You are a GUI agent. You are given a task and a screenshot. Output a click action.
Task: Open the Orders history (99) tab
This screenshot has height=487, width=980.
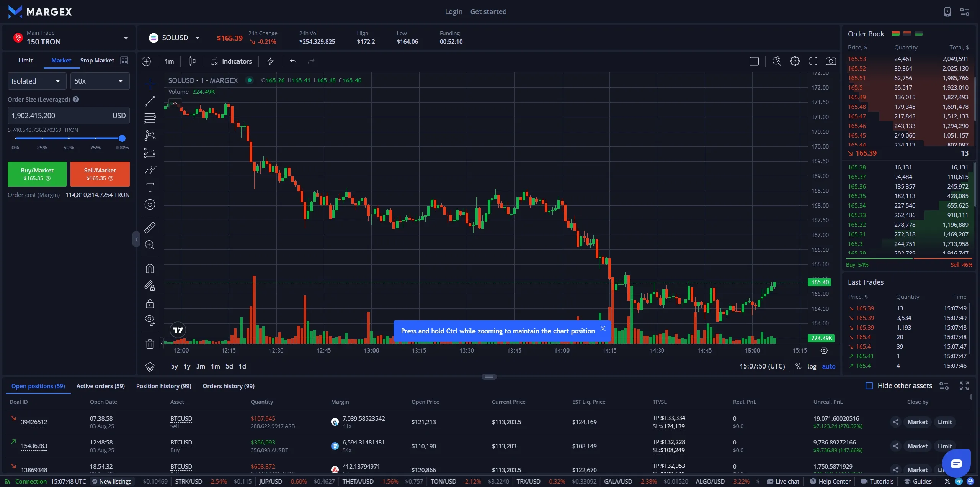click(229, 386)
